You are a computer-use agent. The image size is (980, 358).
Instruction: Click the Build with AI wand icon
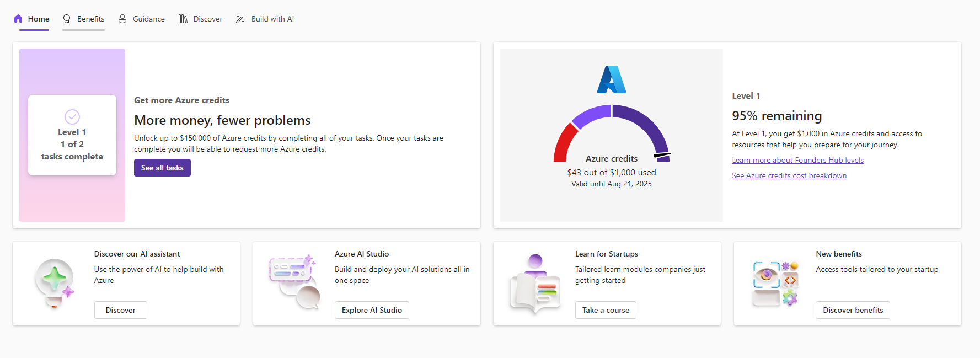[x=240, y=19]
